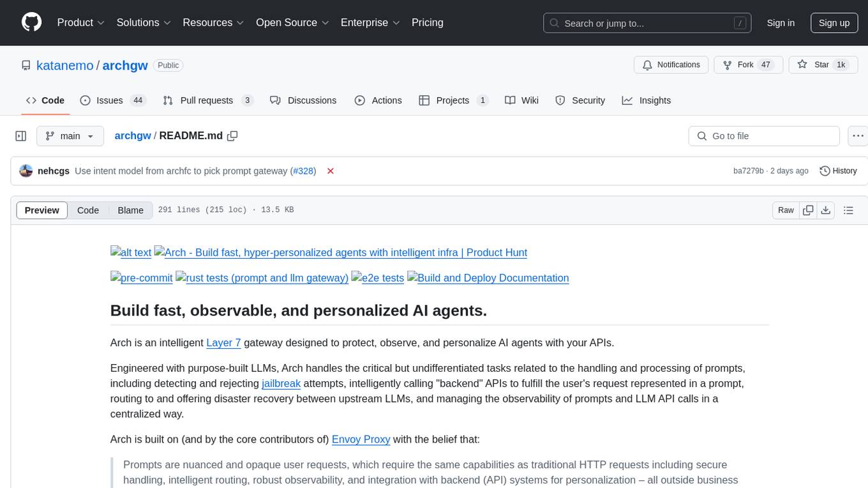Click the Sign in link

click(781, 23)
